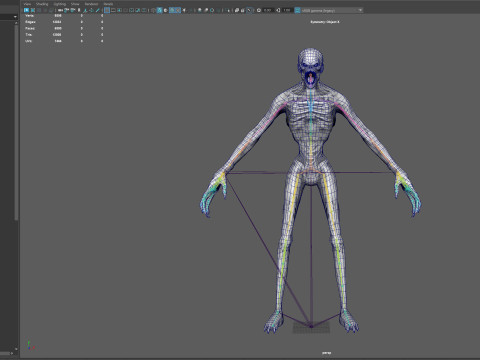Click the Gamma reset icon
480x360 pixels.
[x=278, y=10]
